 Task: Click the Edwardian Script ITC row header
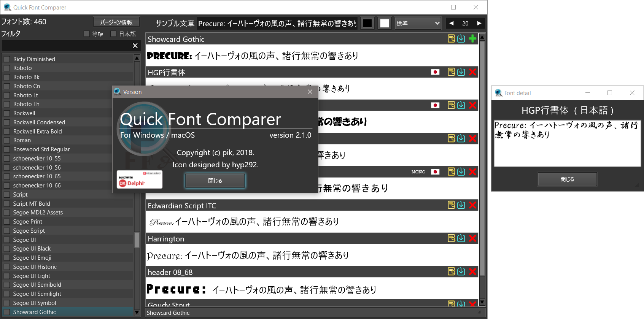[x=312, y=205]
